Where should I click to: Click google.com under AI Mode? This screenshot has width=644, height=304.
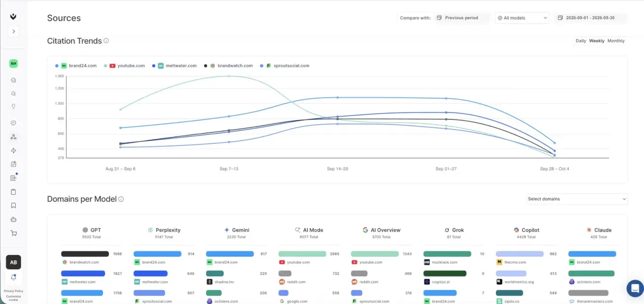point(298,301)
